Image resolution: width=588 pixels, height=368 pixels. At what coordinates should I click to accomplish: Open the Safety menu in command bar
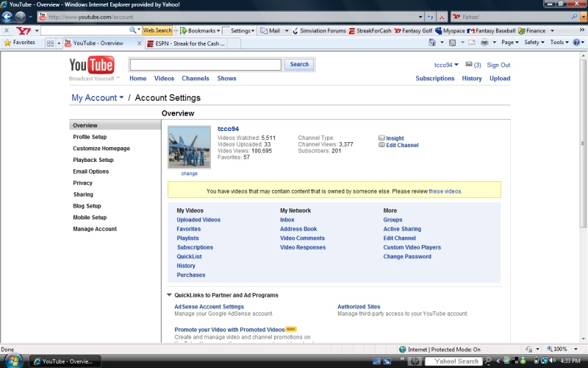(534, 43)
